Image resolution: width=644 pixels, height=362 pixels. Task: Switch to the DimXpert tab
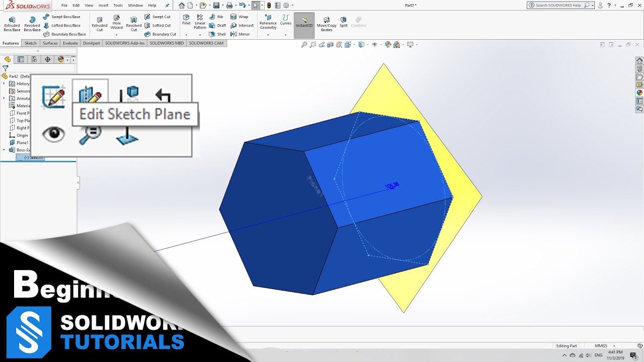pos(92,43)
